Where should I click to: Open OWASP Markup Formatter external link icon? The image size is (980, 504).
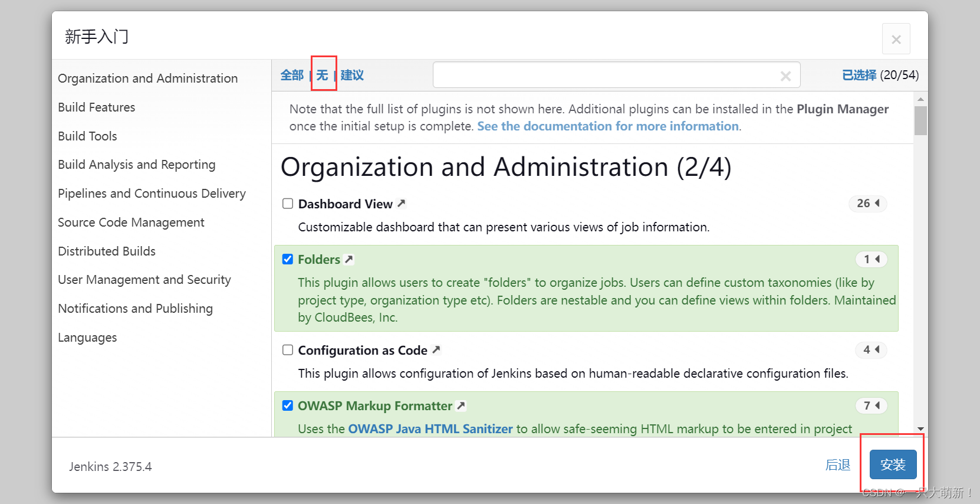pyautogui.click(x=461, y=405)
